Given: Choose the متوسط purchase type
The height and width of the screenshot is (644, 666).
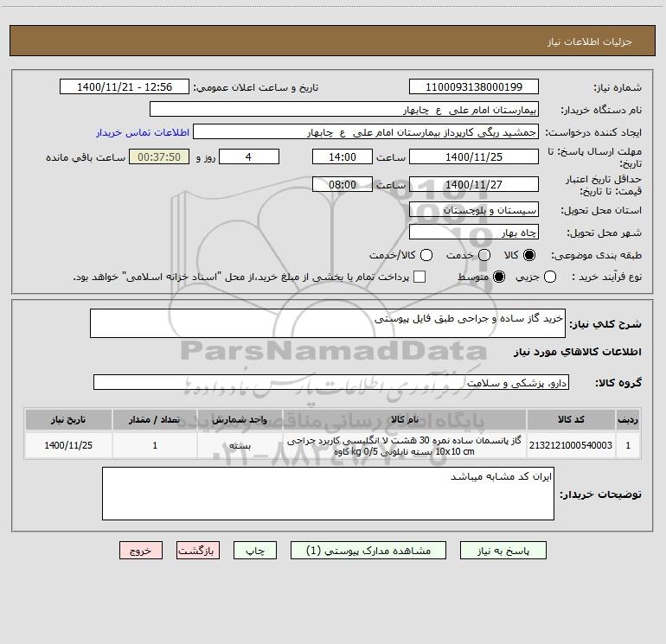Looking at the screenshot, I should point(499,277).
